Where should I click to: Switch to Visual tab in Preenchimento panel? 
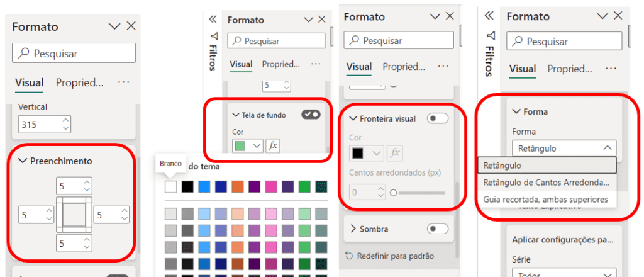29,82
